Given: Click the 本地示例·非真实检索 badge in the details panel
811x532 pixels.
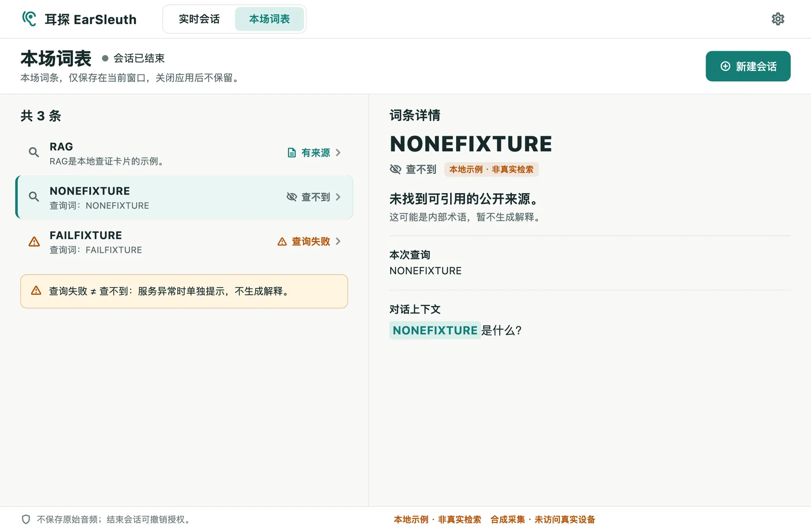Looking at the screenshot, I should [x=491, y=169].
